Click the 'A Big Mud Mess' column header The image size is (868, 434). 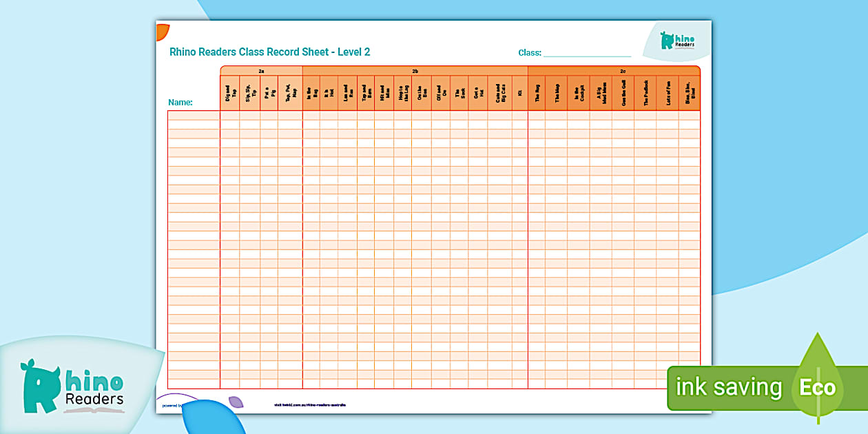(601, 93)
